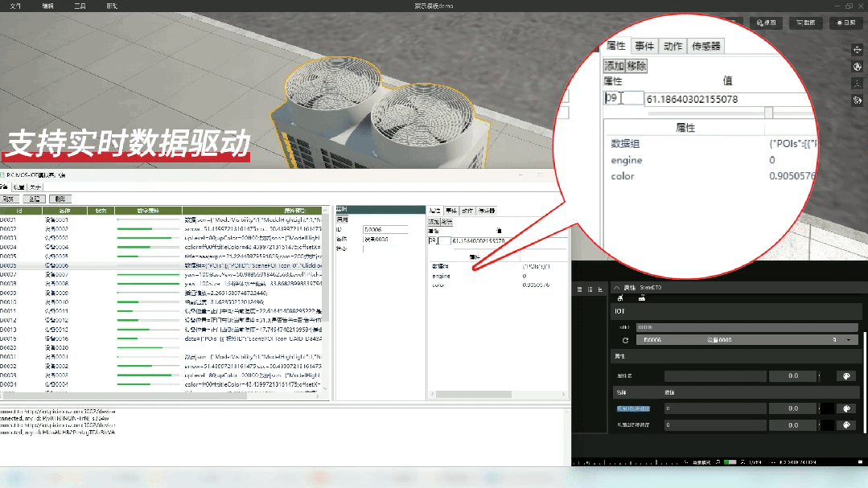Screen dimensions: 868x488
Task: Click the name field showing 设备0006
Action: (385, 239)
